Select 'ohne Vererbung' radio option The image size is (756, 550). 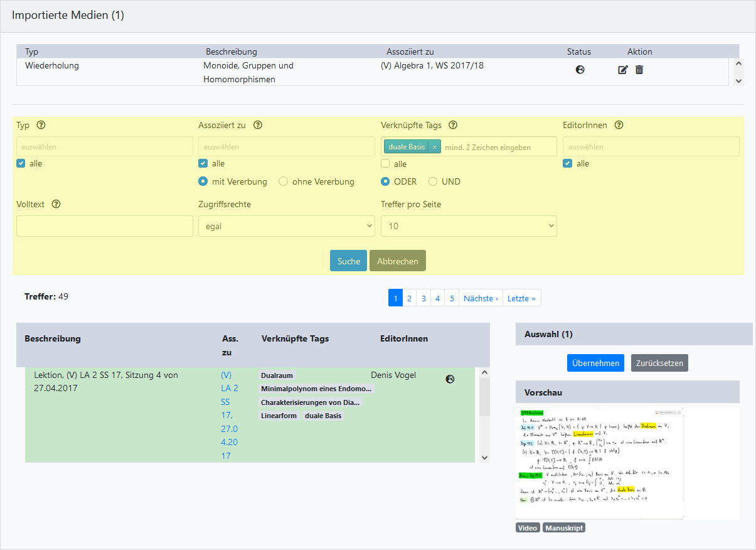(283, 181)
